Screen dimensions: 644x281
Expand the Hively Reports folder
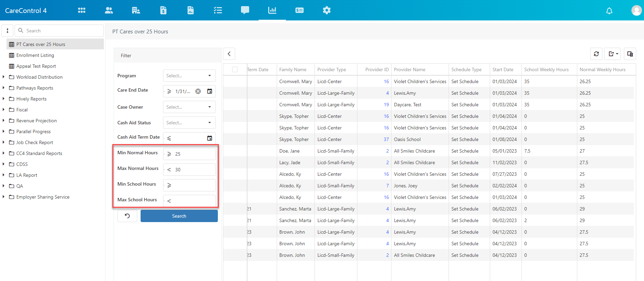[x=3, y=99]
